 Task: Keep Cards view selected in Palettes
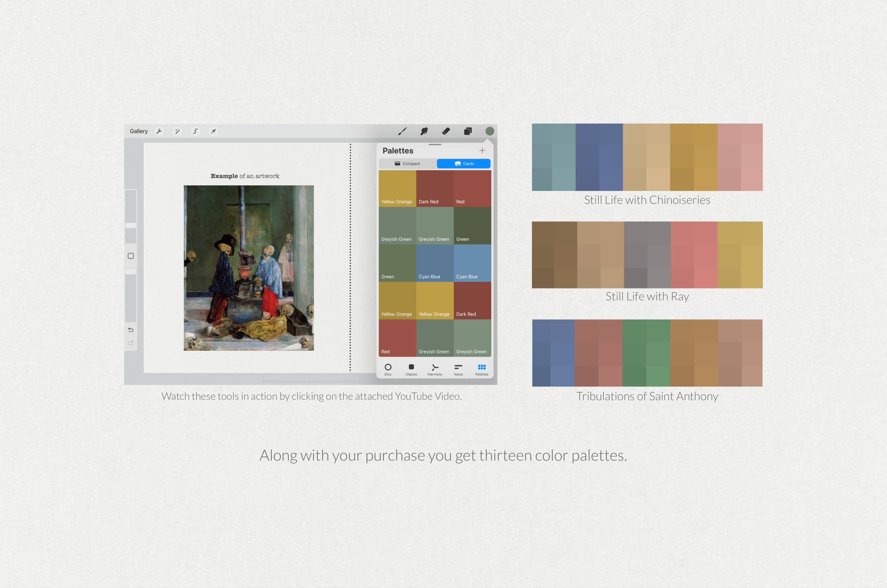pos(463,163)
